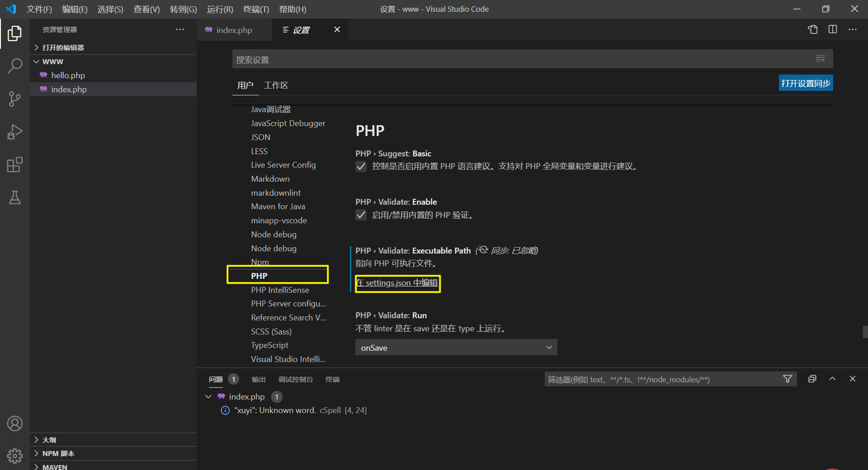Switch to the Terminal panel tab
The width and height of the screenshot is (868, 470).
[x=332, y=380]
